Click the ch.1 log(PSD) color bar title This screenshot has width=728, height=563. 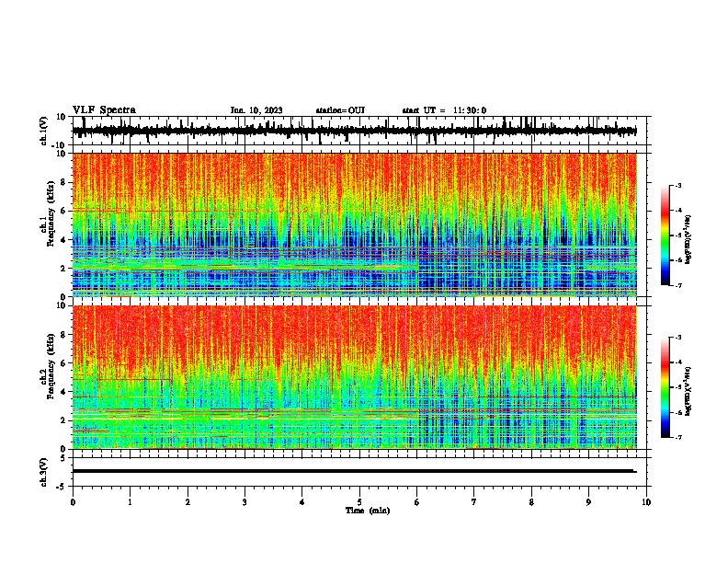pos(688,240)
